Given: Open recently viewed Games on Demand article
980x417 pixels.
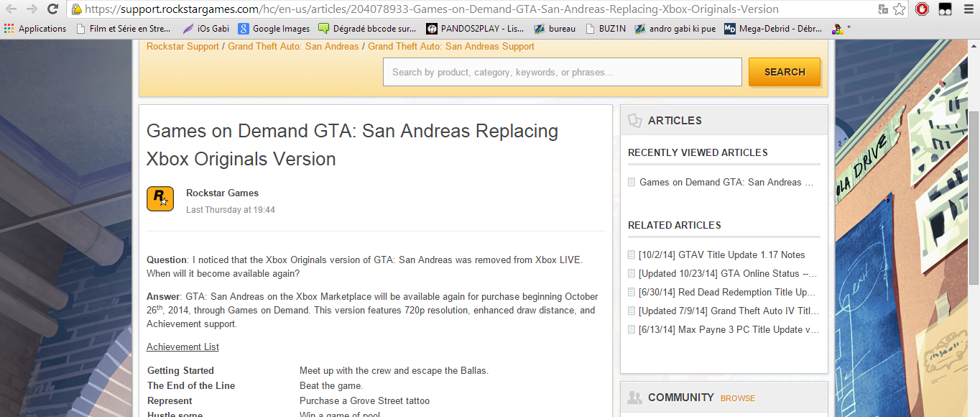Looking at the screenshot, I should click(x=726, y=183).
